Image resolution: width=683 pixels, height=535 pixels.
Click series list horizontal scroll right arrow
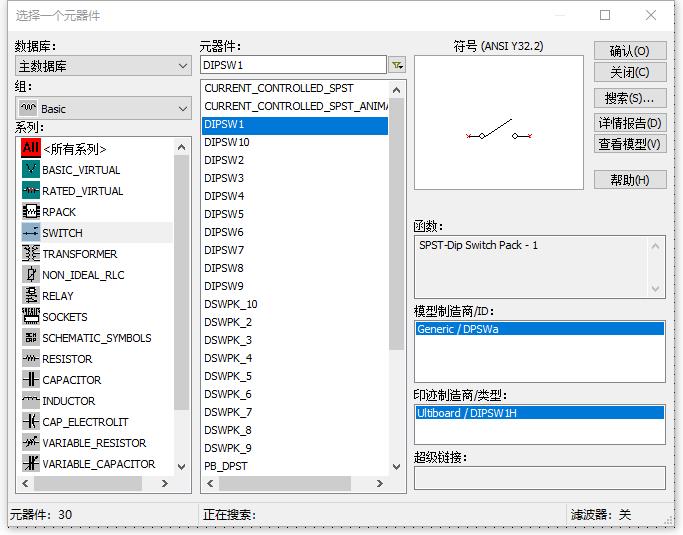(x=165, y=483)
